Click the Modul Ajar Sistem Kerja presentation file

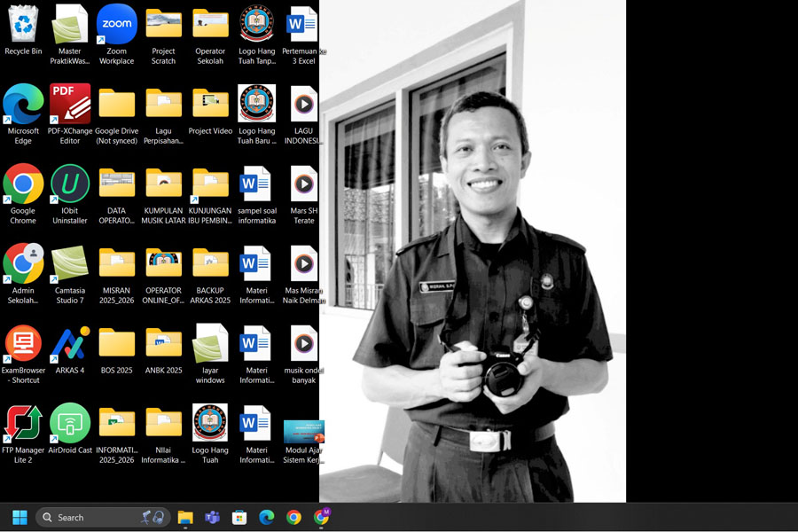[x=303, y=433]
